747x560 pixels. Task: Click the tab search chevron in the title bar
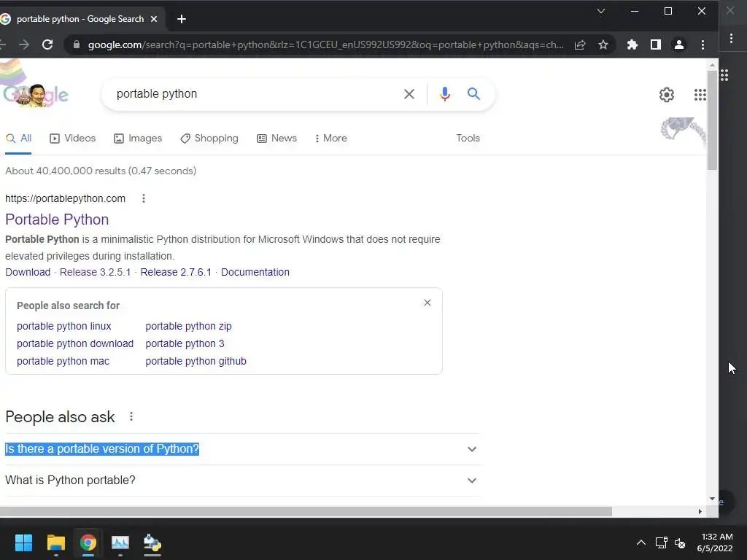tap(601, 11)
